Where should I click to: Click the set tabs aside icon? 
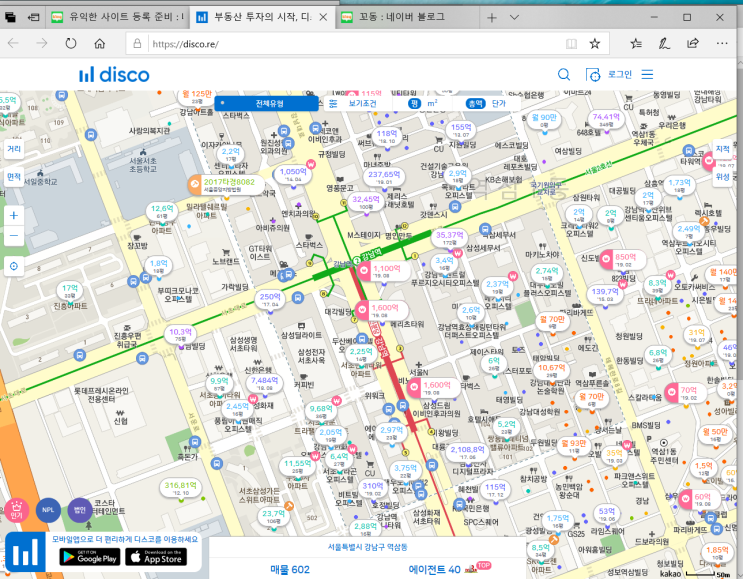pyautogui.click(x=33, y=18)
